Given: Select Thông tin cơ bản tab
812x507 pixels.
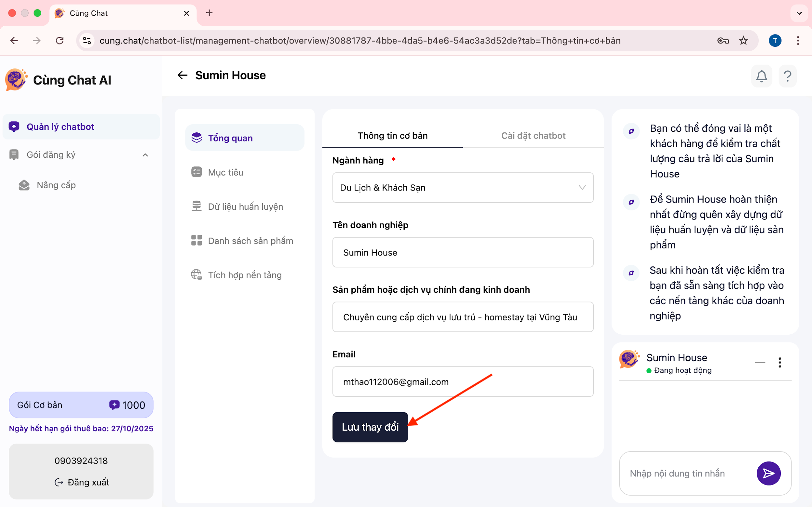Looking at the screenshot, I should point(392,135).
